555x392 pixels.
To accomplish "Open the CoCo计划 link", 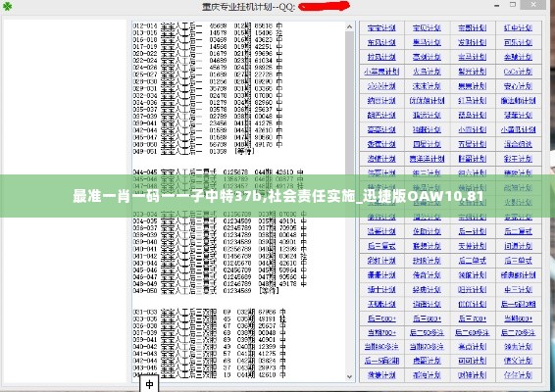I will [x=518, y=72].
